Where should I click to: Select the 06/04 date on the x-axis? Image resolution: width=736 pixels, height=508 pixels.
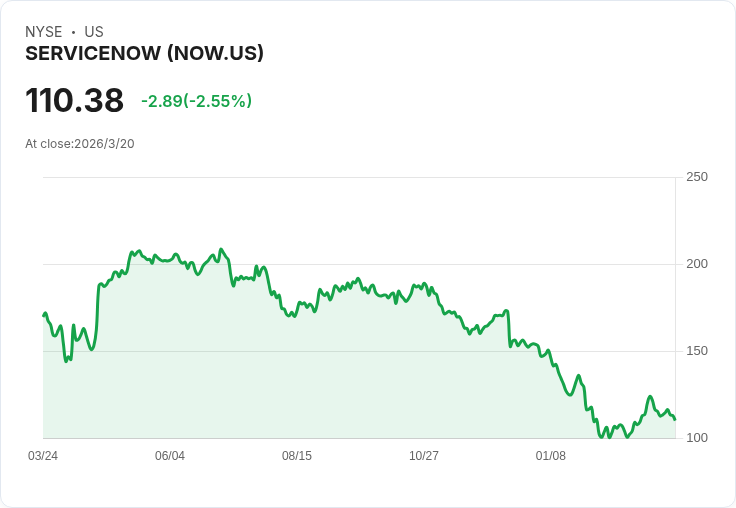[170, 456]
